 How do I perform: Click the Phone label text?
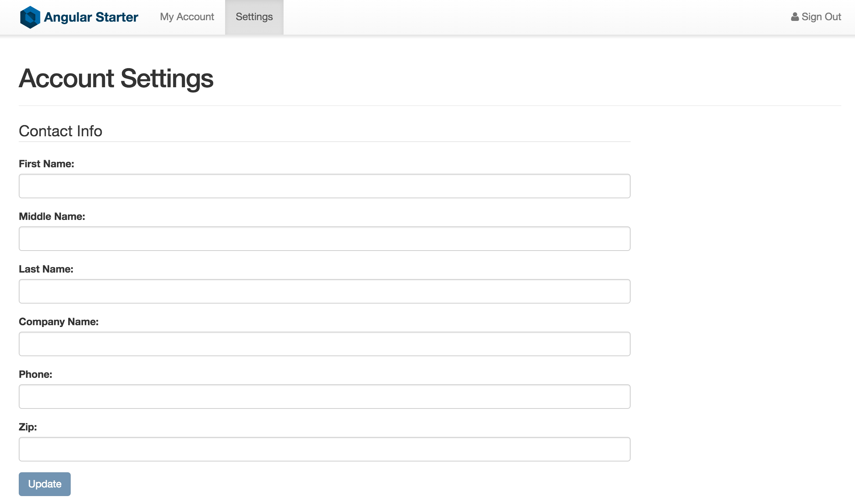(35, 374)
